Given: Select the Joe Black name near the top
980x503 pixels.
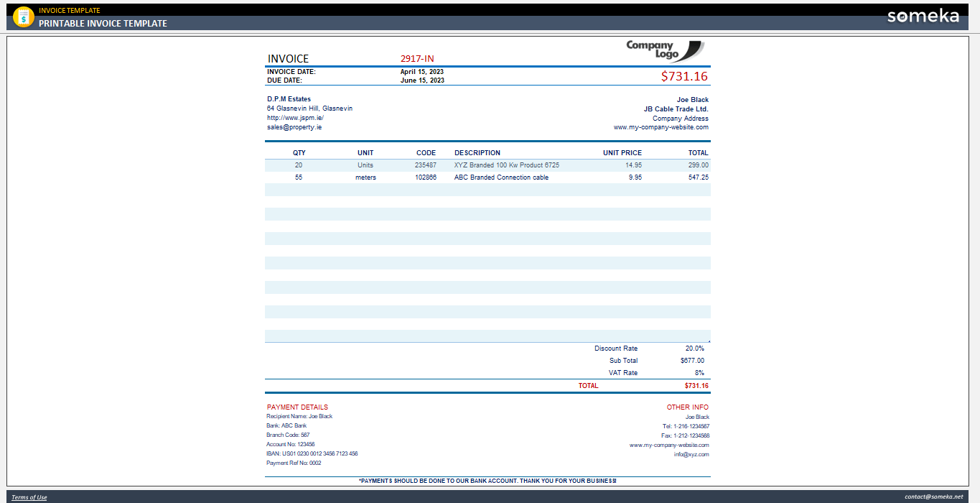Looking at the screenshot, I should (693, 100).
